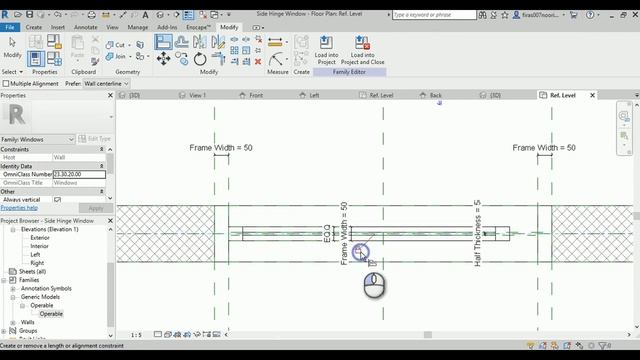
Task: Select the Mirror Draw Axis tool
Action: tap(218, 42)
